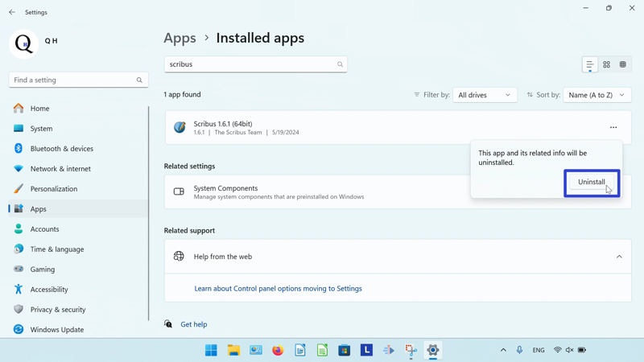Click the search icon in the apps search box
Image resolution: width=644 pixels, height=362 pixels.
coord(340,64)
